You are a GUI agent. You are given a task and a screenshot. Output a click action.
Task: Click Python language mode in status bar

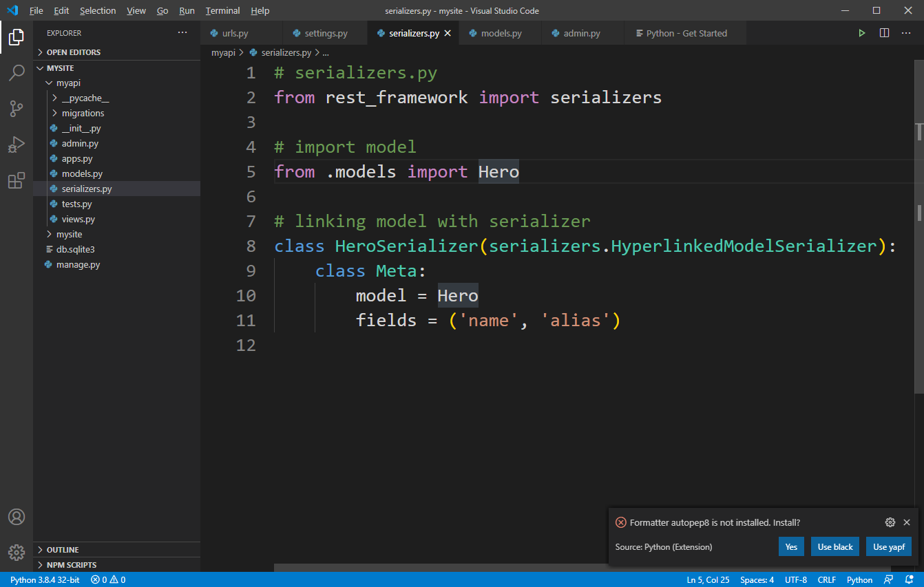pos(859,580)
